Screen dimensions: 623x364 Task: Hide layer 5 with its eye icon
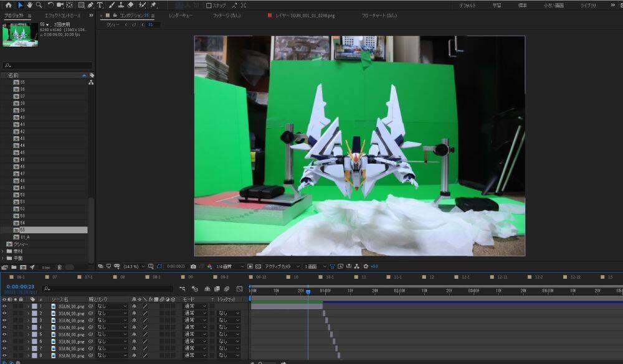(x=4, y=334)
